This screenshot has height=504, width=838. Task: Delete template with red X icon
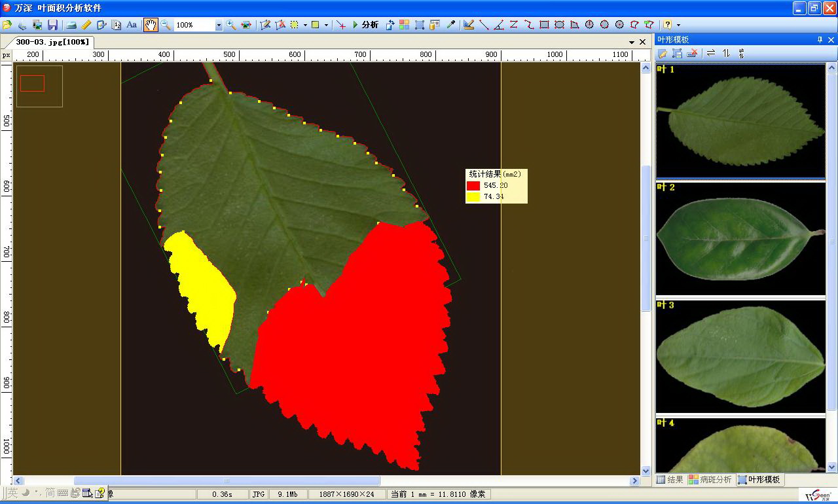[x=692, y=53]
